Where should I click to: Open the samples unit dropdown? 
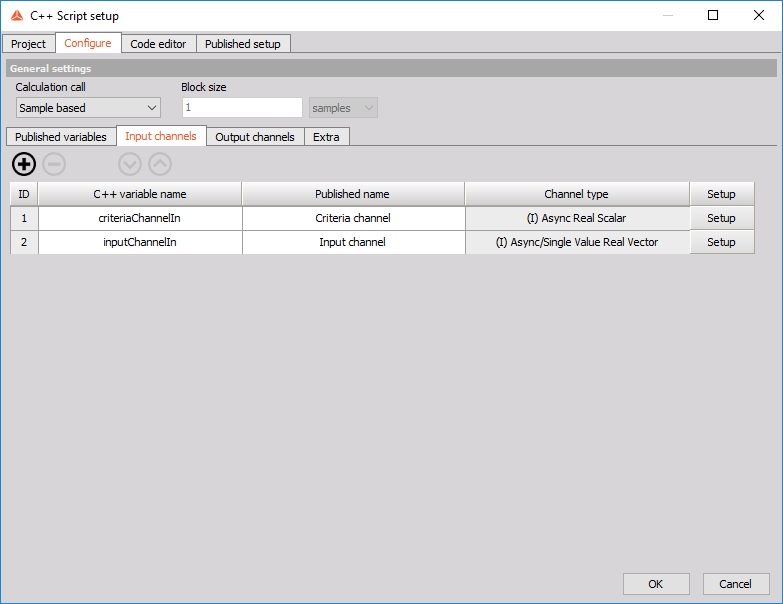pos(343,108)
